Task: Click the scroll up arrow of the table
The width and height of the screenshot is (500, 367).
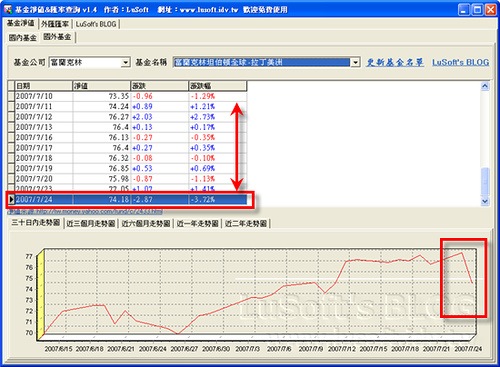Action: coord(485,86)
